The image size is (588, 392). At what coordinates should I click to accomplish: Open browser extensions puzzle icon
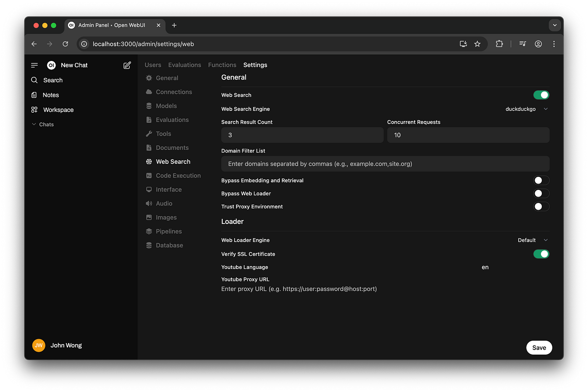point(499,44)
